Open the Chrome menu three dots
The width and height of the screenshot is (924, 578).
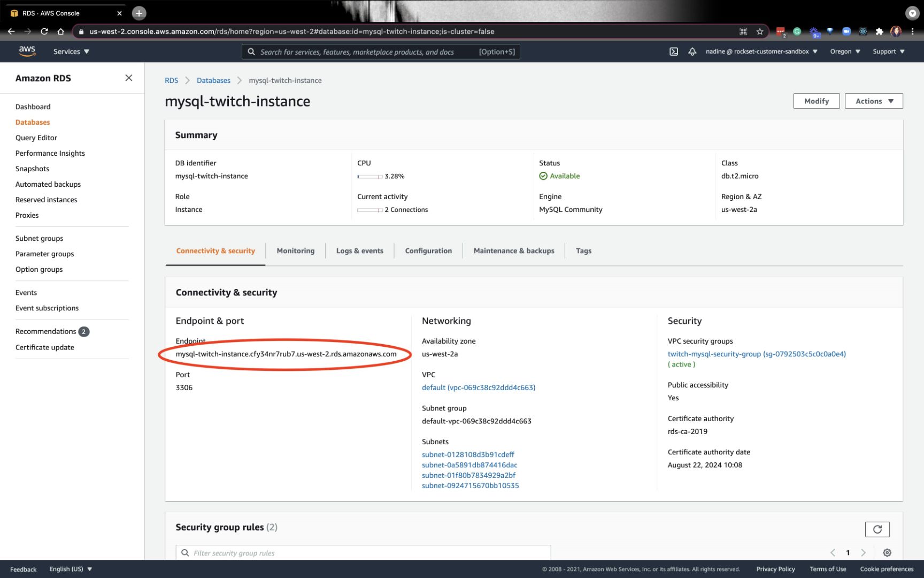(913, 32)
